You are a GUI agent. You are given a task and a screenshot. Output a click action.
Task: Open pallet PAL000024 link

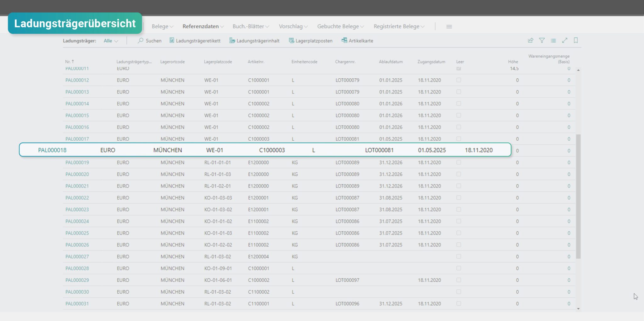pos(77,221)
